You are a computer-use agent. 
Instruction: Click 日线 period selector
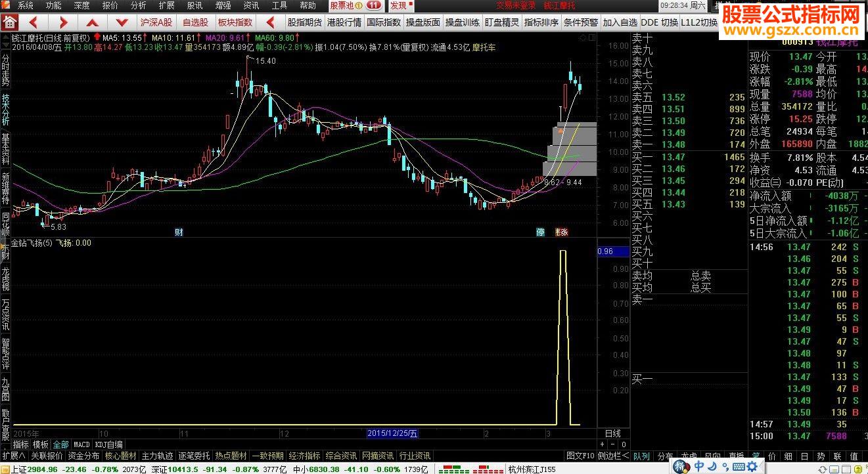tap(612, 433)
